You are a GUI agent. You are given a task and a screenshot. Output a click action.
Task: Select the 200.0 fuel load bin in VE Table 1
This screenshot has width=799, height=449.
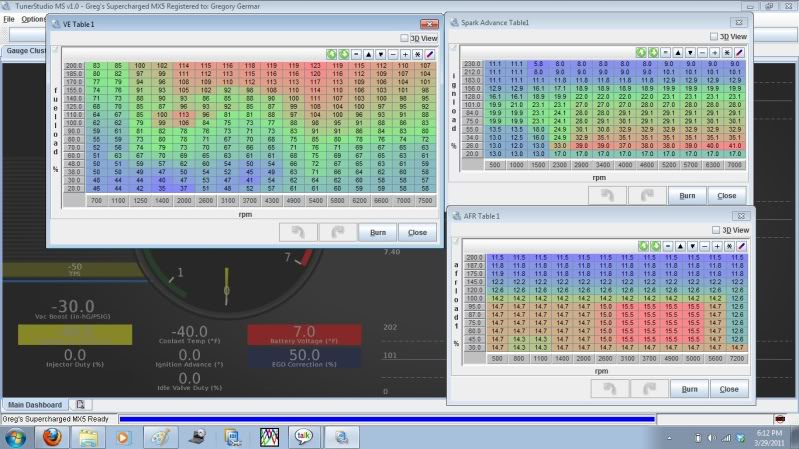[x=73, y=66]
